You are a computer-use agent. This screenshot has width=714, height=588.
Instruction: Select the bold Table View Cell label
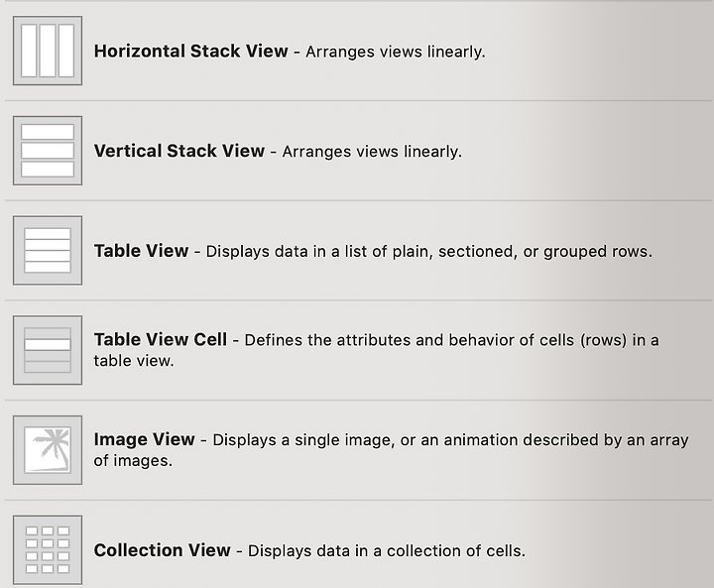tap(161, 339)
